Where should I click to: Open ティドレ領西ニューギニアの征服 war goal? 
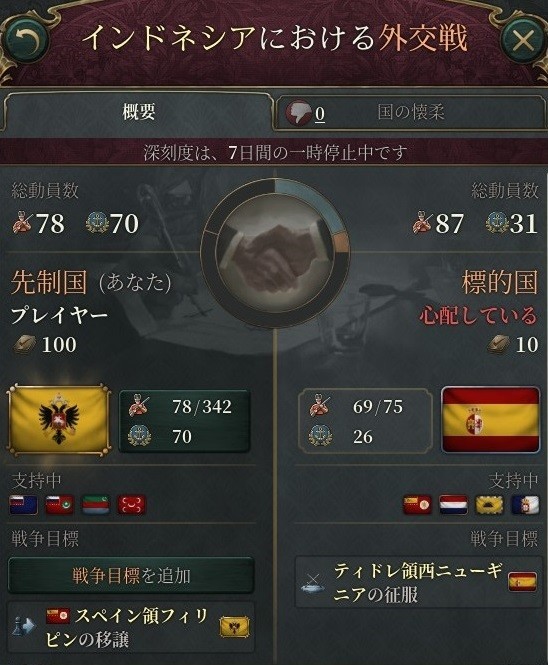(419, 582)
